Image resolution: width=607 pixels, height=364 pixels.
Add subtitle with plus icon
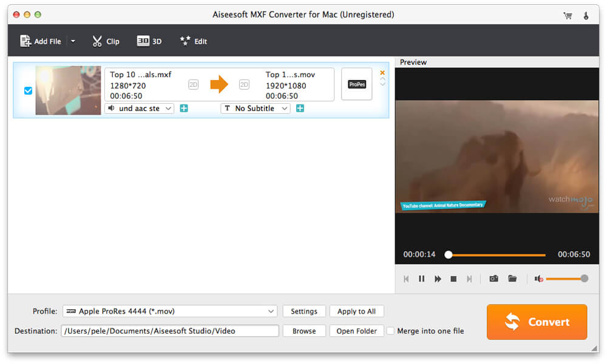click(300, 109)
